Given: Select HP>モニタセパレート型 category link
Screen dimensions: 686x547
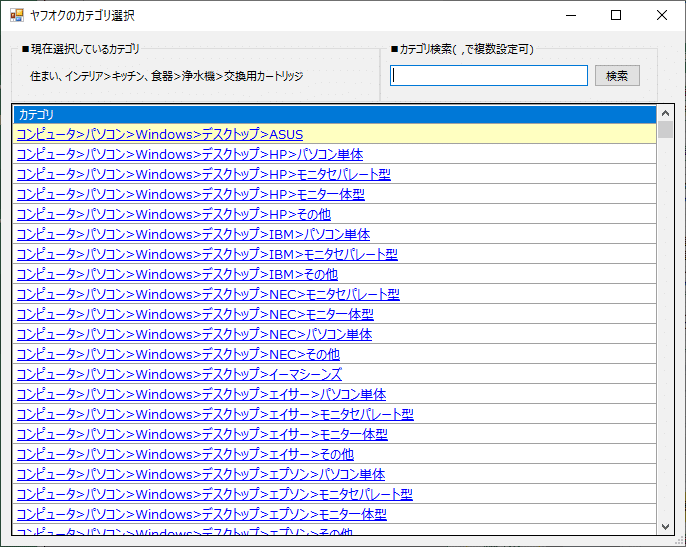Looking at the screenshot, I should coord(203,175).
